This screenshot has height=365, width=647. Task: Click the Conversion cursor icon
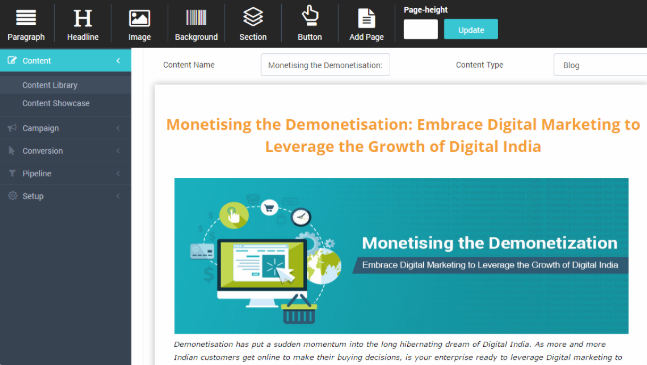click(x=12, y=151)
